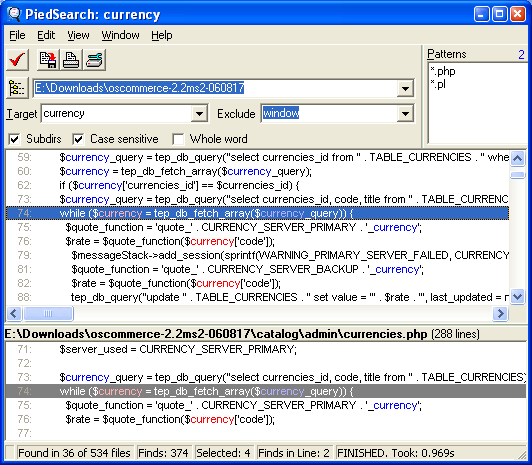Click preview line 73 in file viewer
532x465 pixels.
point(266,377)
